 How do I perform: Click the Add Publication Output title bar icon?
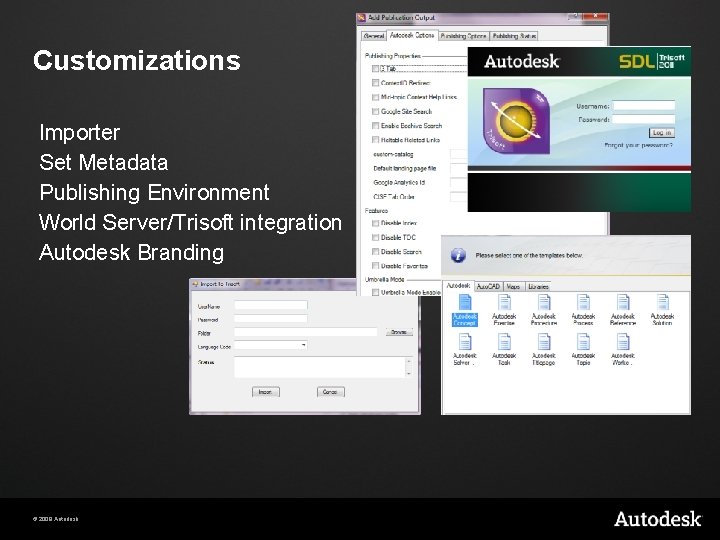pyautogui.click(x=361, y=18)
